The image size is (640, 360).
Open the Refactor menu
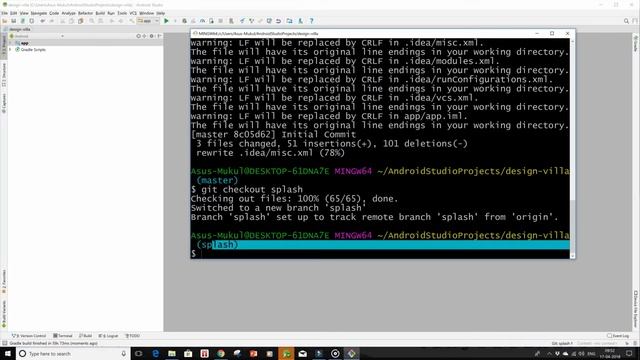click(85, 13)
